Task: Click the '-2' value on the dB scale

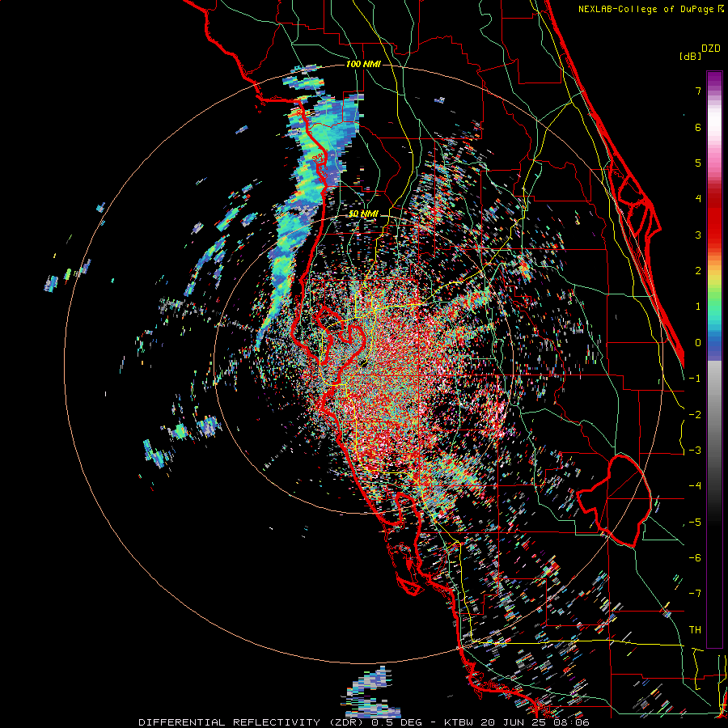Action: pyautogui.click(x=695, y=415)
